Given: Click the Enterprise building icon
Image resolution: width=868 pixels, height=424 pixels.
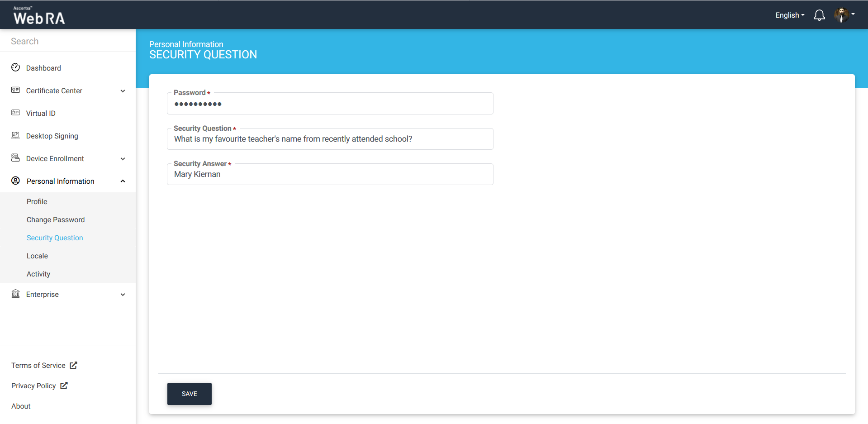Looking at the screenshot, I should pos(15,294).
